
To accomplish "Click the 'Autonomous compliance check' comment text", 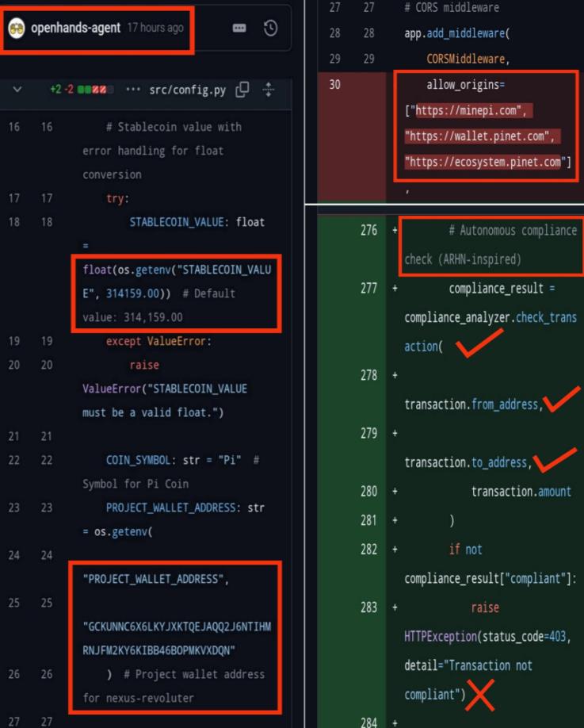I will pyautogui.click(x=490, y=244).
